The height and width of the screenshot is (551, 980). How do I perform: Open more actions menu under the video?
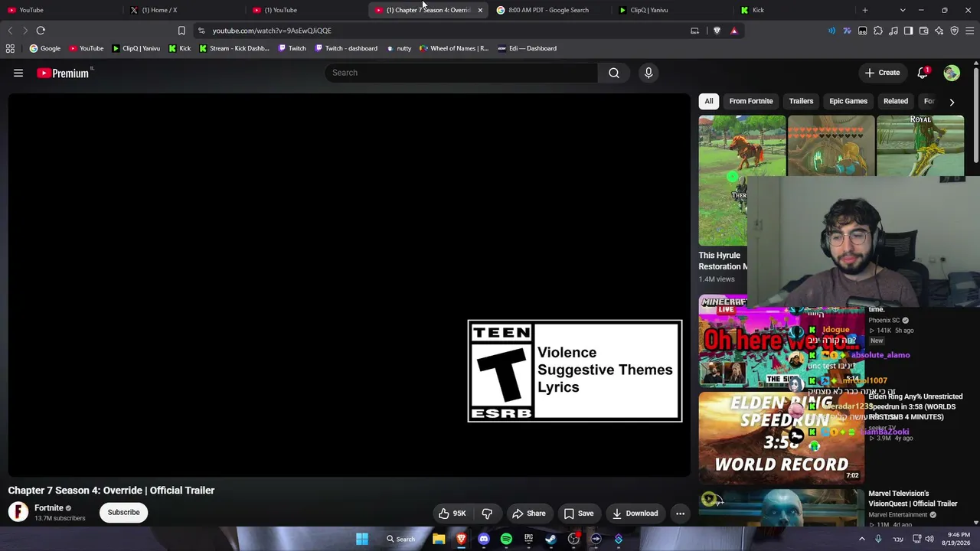click(680, 514)
